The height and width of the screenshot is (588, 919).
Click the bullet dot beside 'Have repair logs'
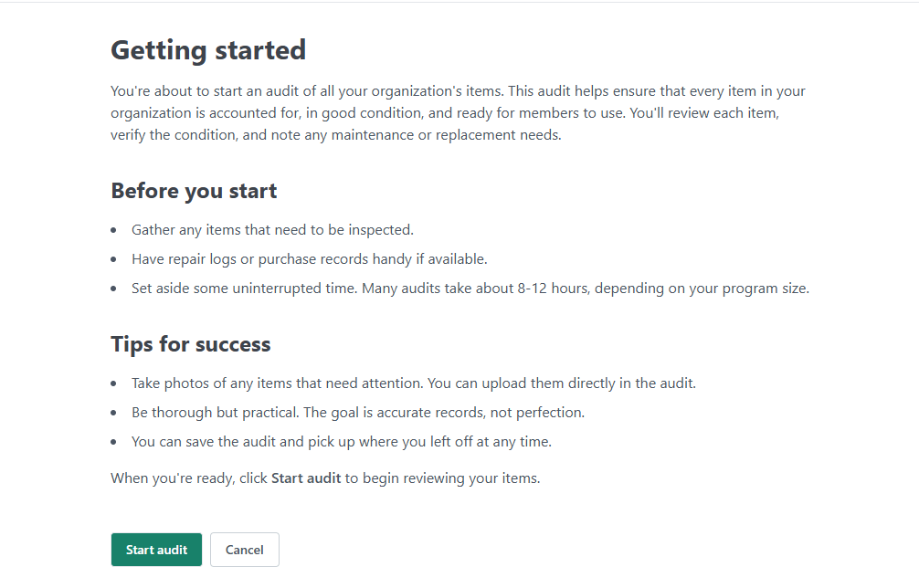114,260
